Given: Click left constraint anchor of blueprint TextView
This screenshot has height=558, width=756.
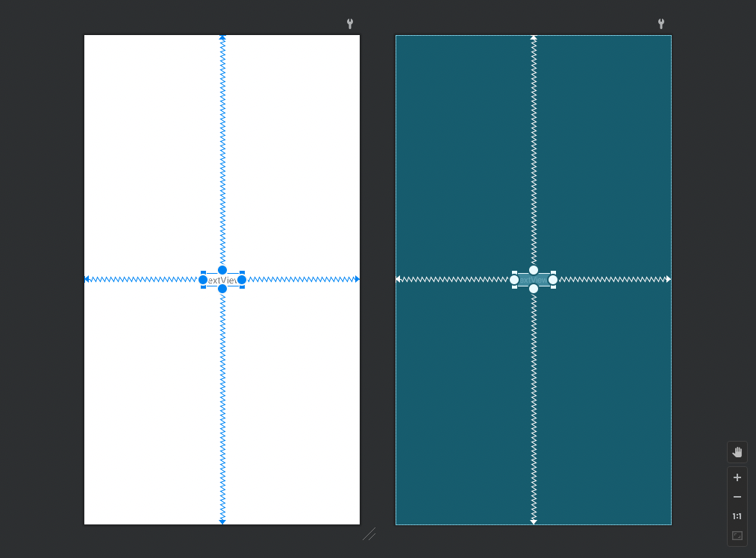Looking at the screenshot, I should coord(514,280).
